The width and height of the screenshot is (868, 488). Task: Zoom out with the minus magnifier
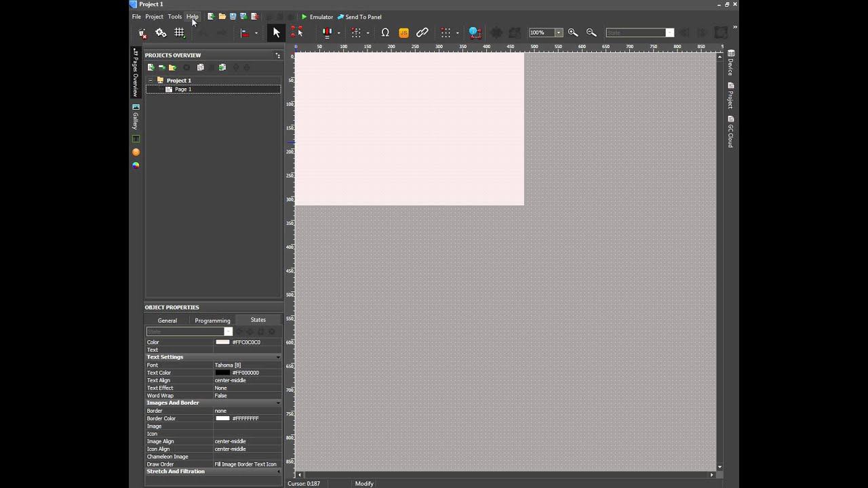(591, 33)
